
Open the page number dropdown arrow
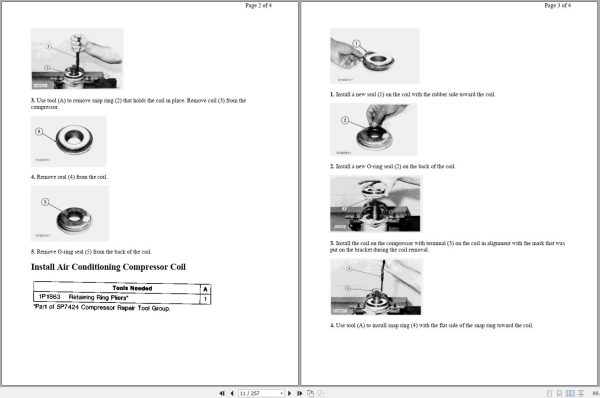[282, 393]
